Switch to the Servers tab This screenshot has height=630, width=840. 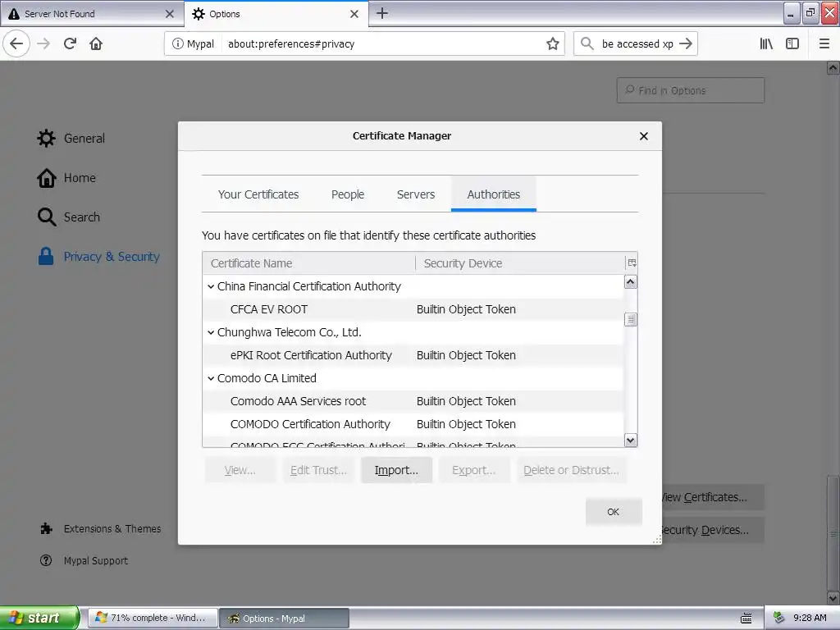coord(416,194)
